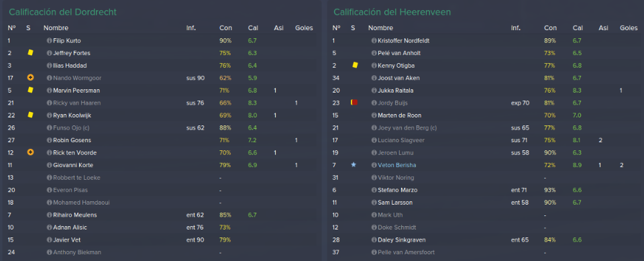
Task: Click injury icon for Rick ten Voorde
Action: [30, 152]
